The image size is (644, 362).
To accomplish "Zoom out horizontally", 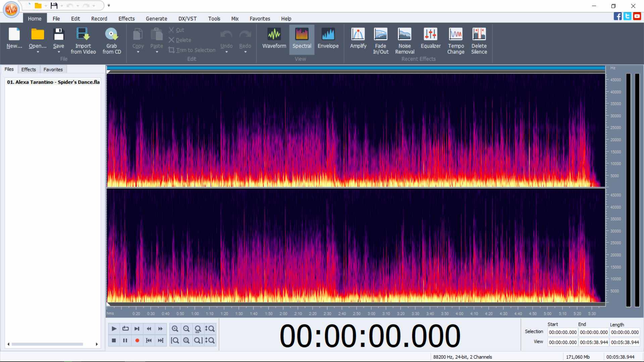I will point(186,329).
